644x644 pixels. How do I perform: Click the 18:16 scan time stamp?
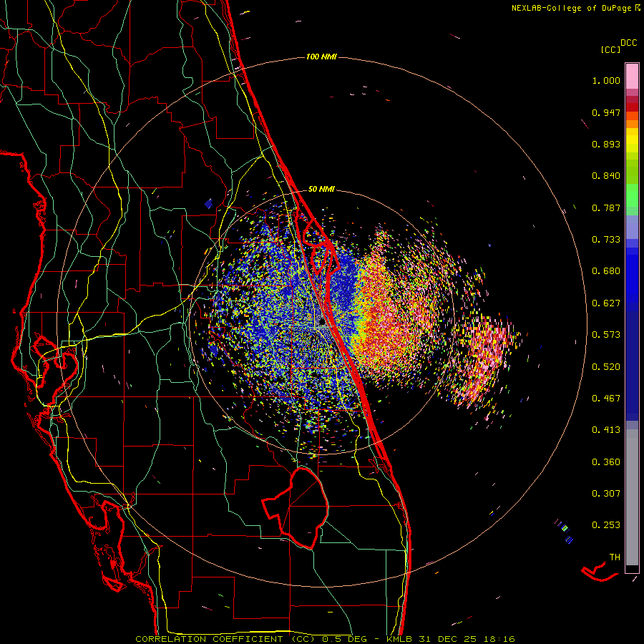498,639
